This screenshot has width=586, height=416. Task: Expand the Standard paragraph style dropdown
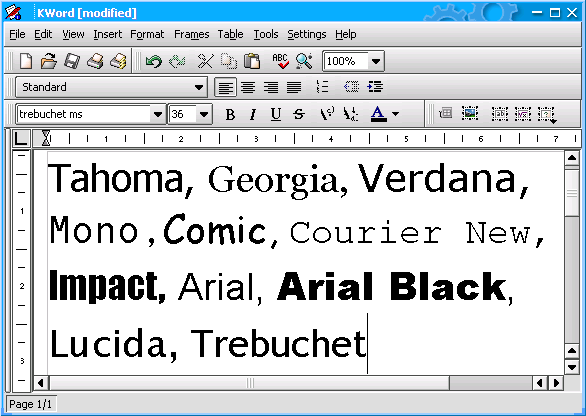(x=199, y=87)
